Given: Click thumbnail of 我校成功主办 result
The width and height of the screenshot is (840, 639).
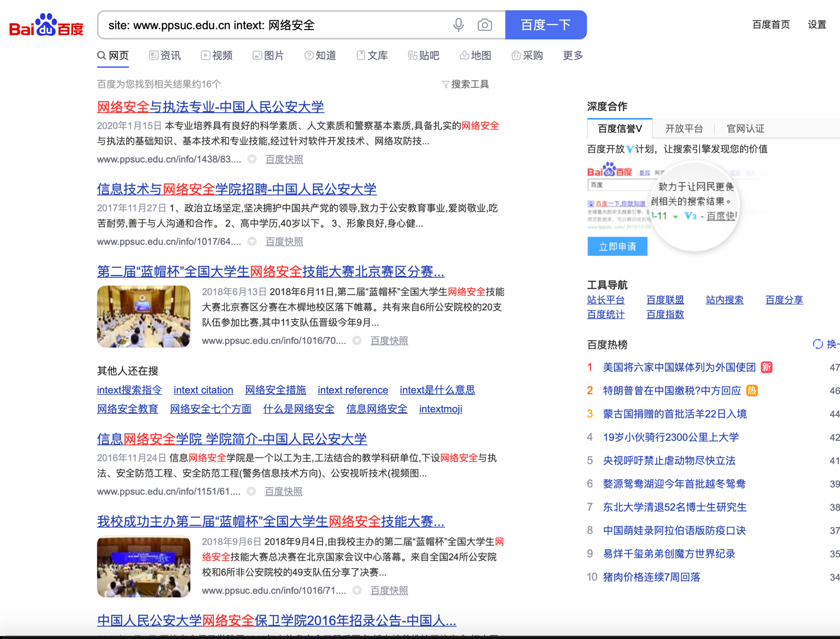Looking at the screenshot, I should 144,567.
